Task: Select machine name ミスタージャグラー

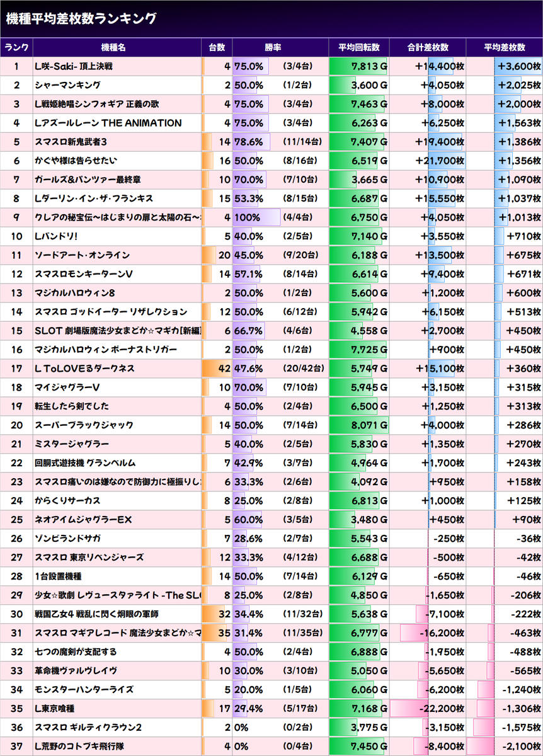Action: (72, 444)
